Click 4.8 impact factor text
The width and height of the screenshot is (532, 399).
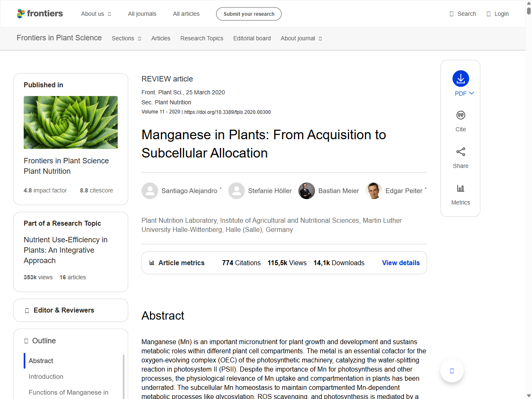(x=45, y=190)
